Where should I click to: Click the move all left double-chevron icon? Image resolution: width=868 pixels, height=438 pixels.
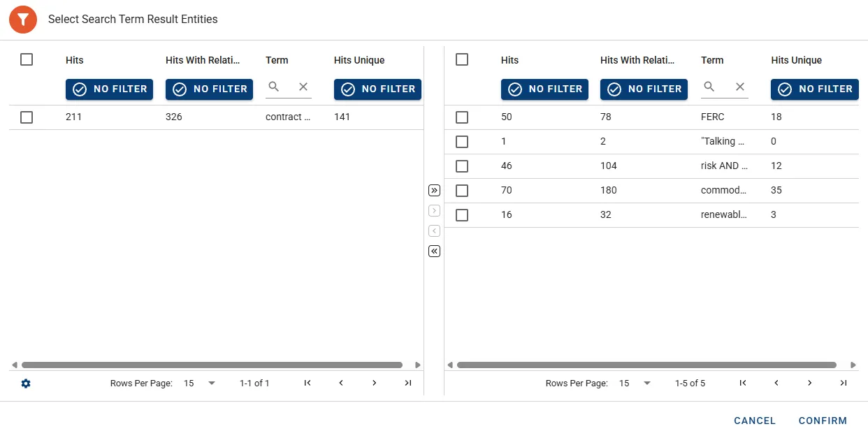(x=434, y=251)
